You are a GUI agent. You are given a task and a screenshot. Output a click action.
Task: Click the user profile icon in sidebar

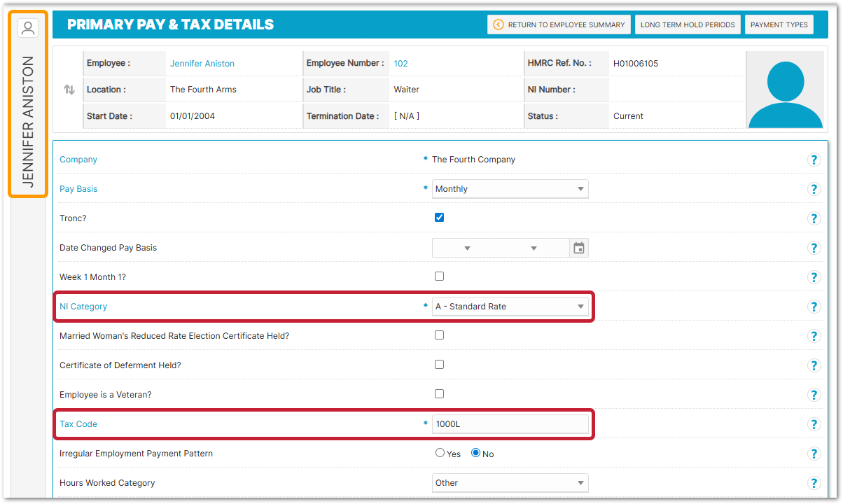(x=28, y=28)
